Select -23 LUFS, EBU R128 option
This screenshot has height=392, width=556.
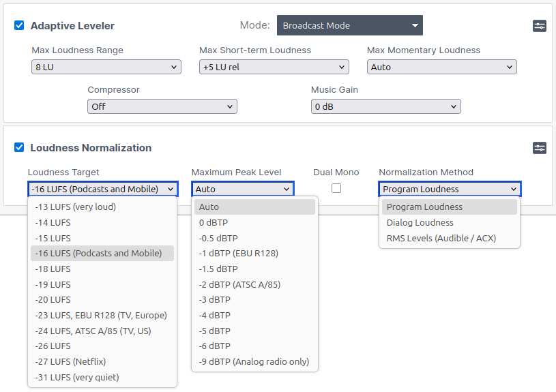coord(101,316)
